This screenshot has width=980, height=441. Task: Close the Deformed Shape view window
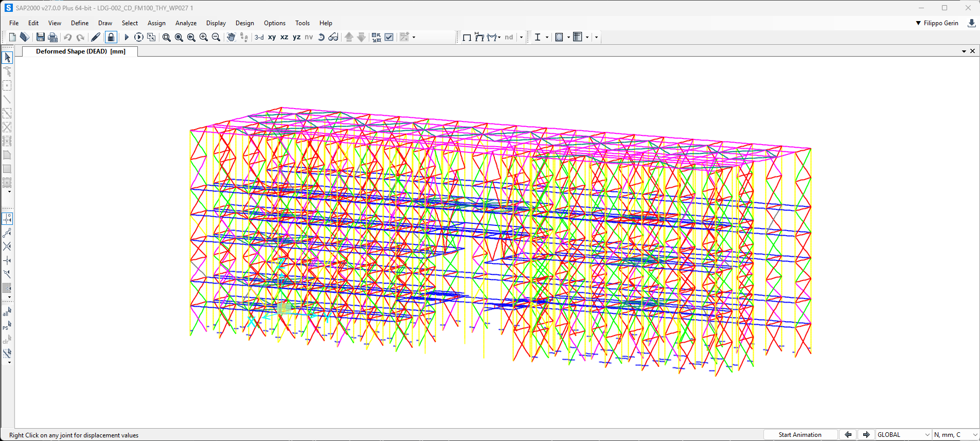[x=972, y=51]
